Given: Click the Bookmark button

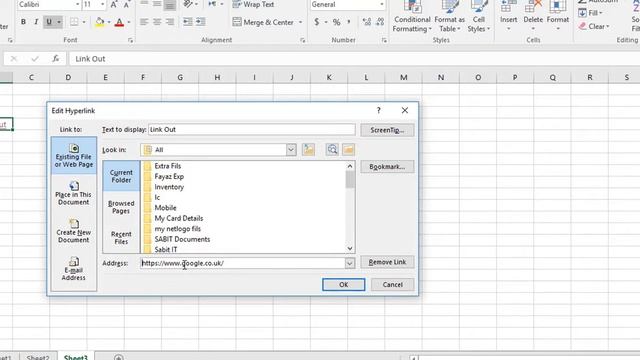Looking at the screenshot, I should click(x=387, y=167).
